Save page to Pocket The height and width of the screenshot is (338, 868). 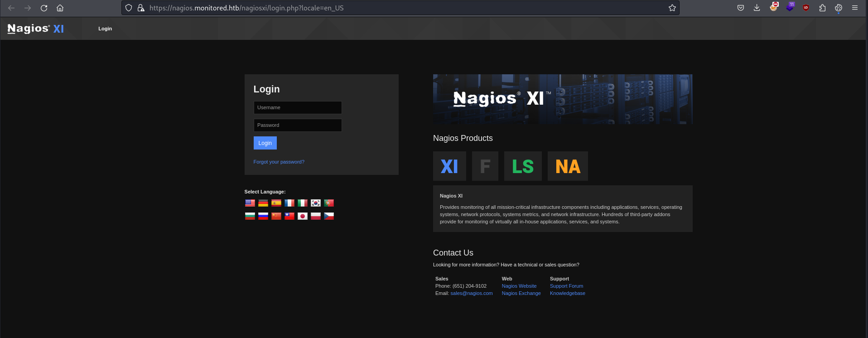click(741, 8)
